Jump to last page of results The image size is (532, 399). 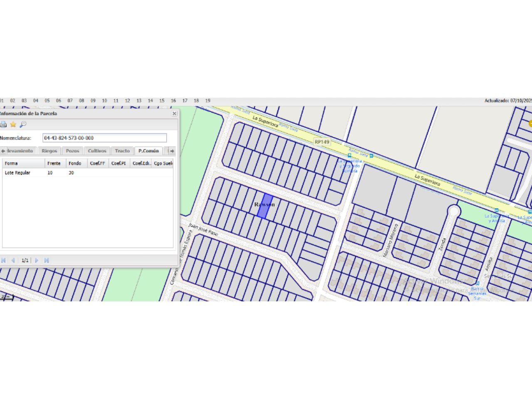point(47,260)
